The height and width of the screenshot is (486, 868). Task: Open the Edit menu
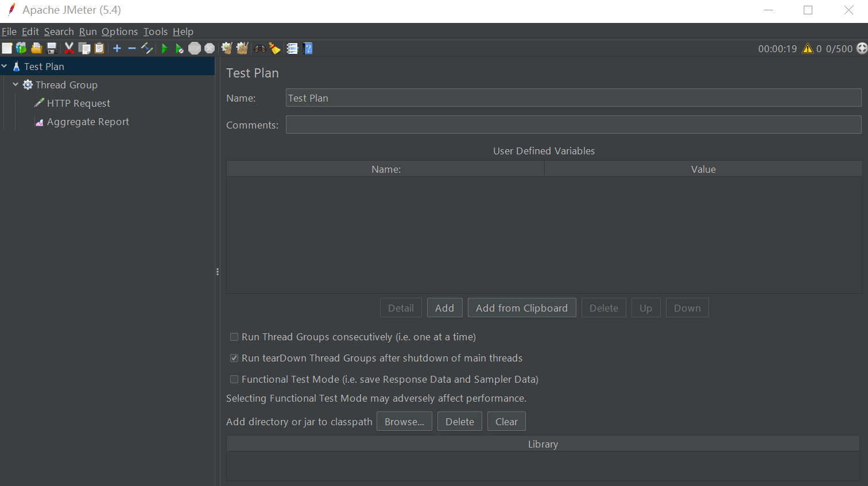(30, 32)
